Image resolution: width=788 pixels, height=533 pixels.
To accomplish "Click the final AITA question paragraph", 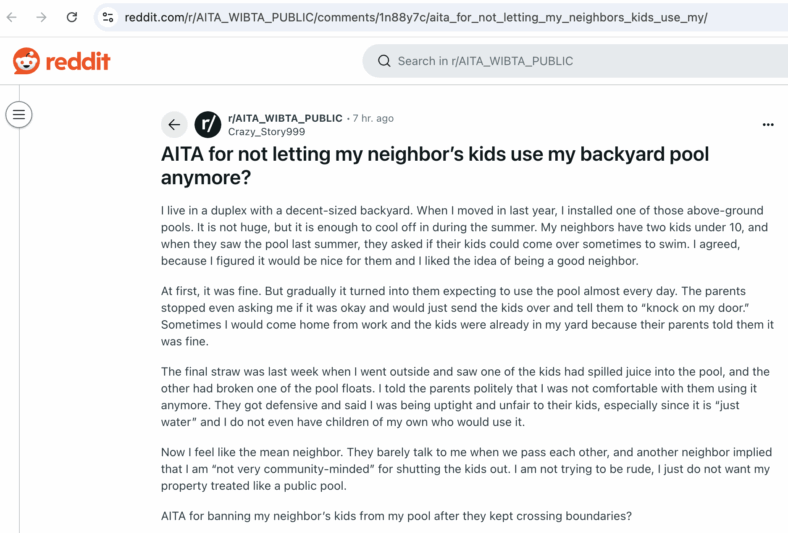I will pos(396,516).
